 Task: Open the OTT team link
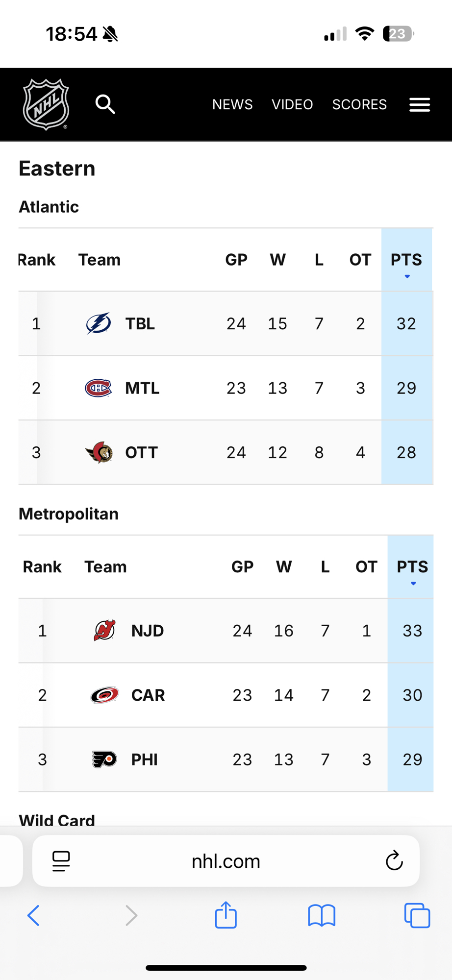141,452
